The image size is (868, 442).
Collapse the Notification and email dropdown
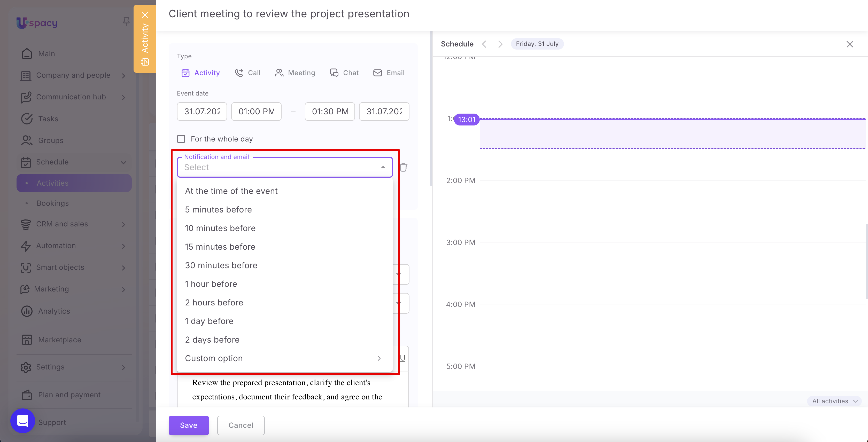[x=383, y=167]
